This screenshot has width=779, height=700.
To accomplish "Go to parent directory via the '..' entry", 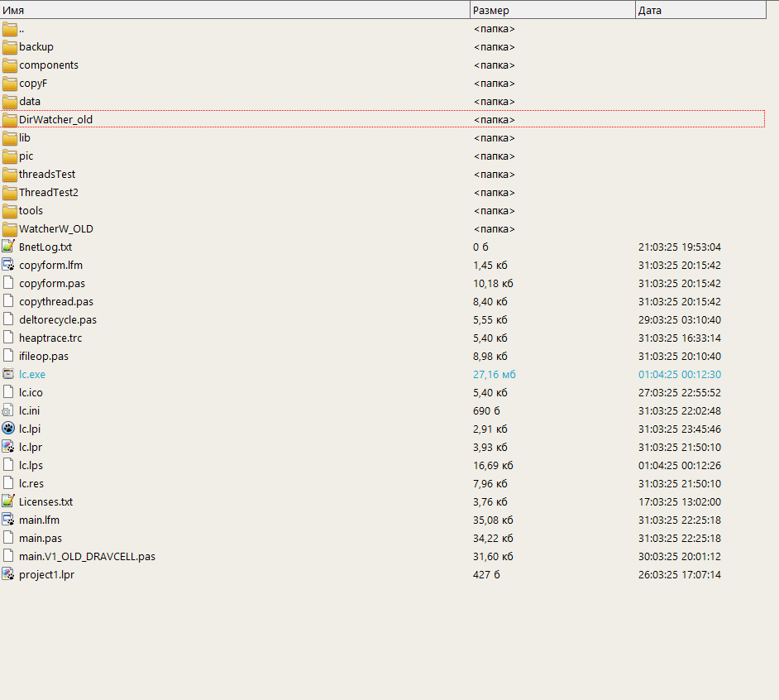I will (22, 29).
